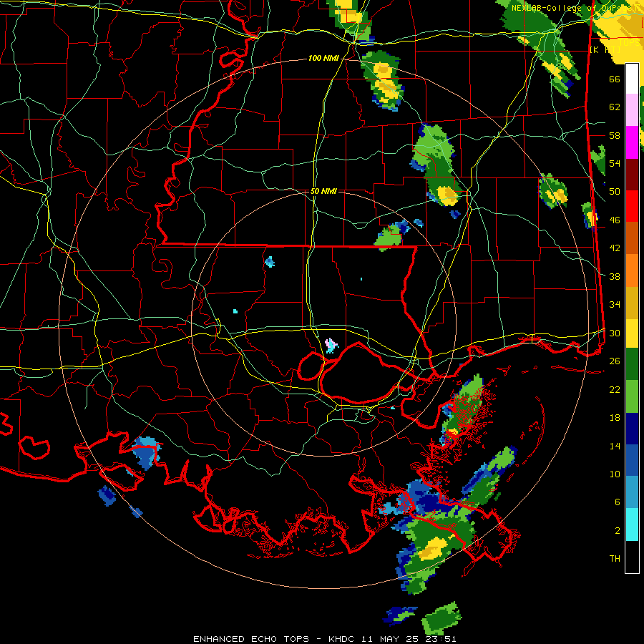Select the dark green legend band
This screenshot has width=644, height=644.
(632, 364)
